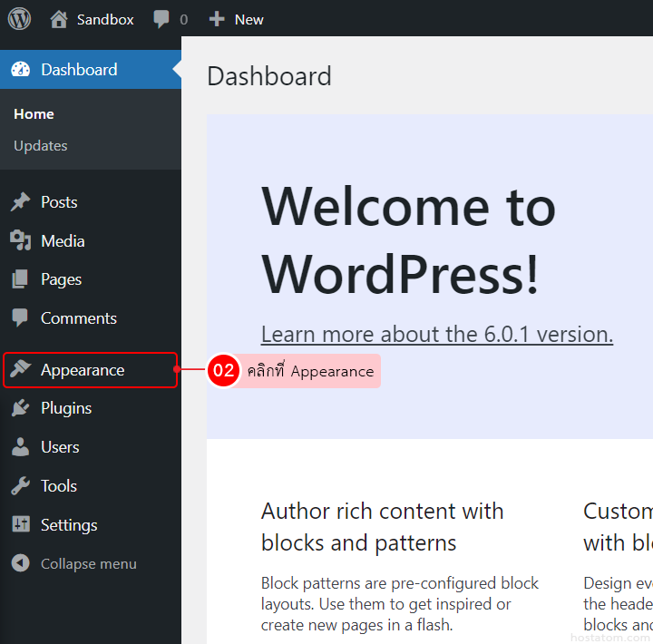Click the Media library icon

[x=20, y=241]
